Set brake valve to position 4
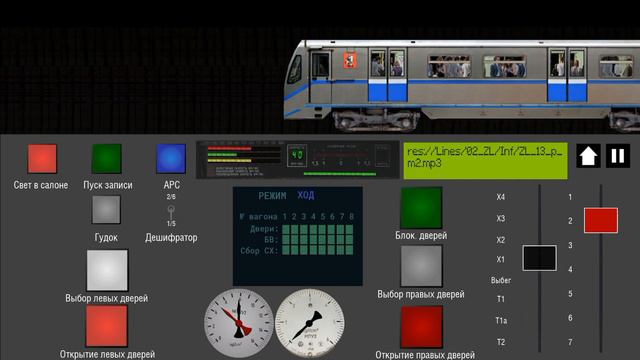Screen dimensions: 640x360 click(x=570, y=269)
